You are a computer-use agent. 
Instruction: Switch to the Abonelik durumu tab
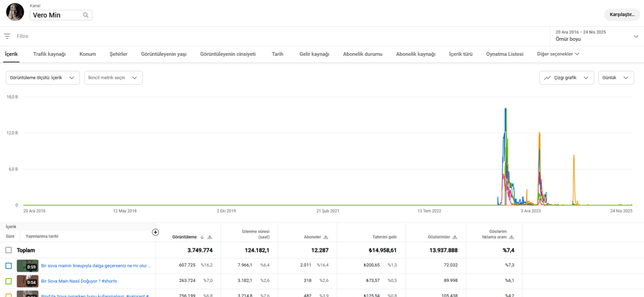(363, 54)
